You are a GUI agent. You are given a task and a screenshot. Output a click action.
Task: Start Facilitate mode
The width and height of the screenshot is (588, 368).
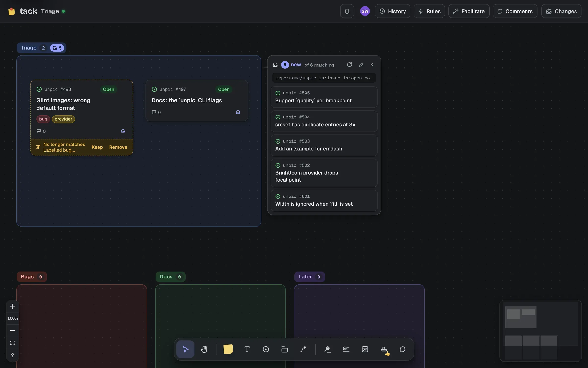pos(469,11)
